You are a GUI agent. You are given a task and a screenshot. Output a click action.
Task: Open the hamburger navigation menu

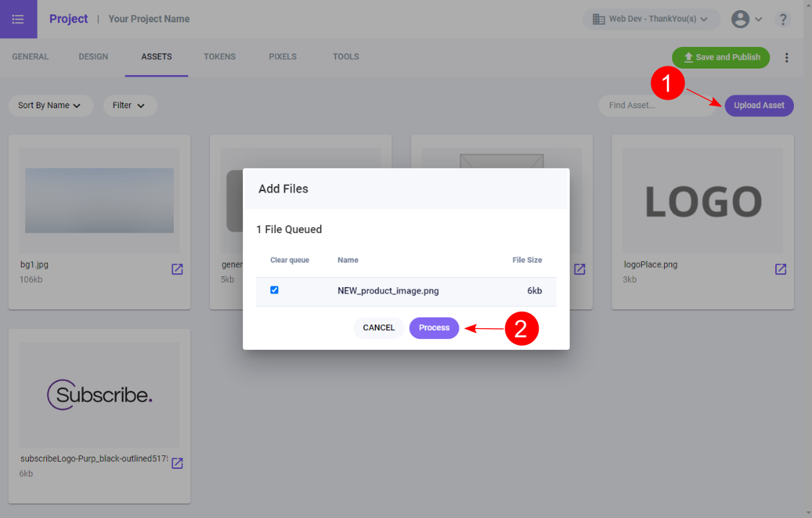coord(18,19)
